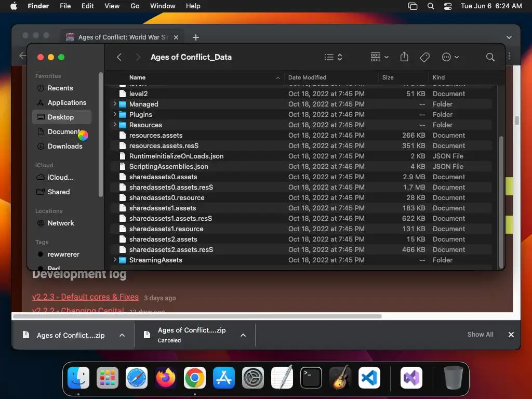Open the Go menu
The image size is (532, 399).
point(135,6)
